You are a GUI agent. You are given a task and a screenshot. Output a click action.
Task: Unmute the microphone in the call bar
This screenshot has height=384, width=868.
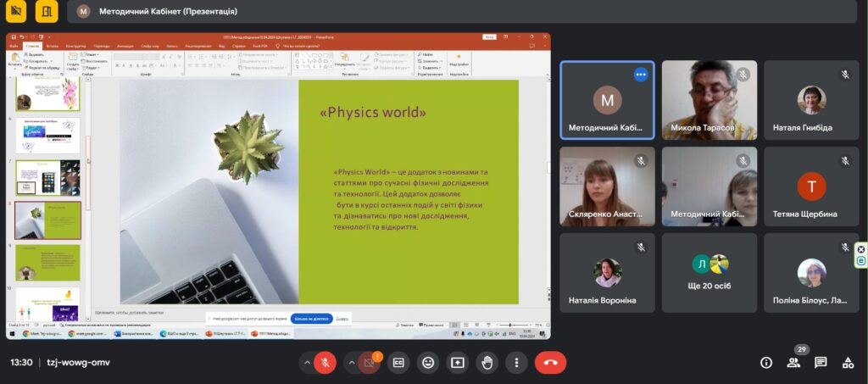325,363
